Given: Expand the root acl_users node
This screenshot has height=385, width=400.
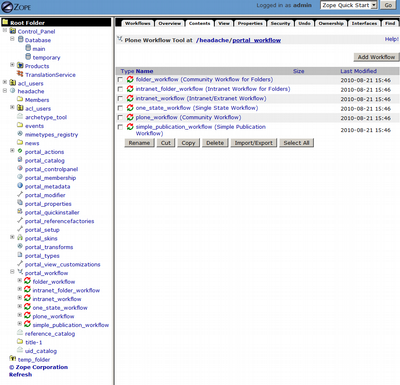Looking at the screenshot, I should pos(5,82).
